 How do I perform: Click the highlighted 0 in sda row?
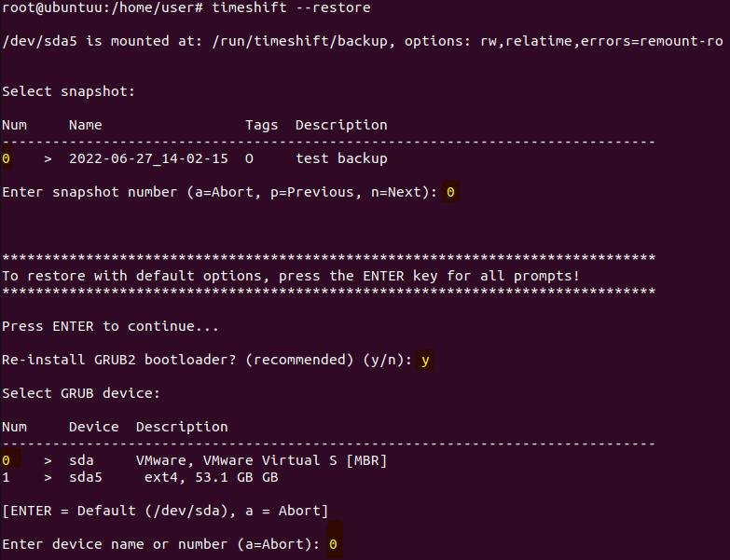pyautogui.click(x=7, y=460)
